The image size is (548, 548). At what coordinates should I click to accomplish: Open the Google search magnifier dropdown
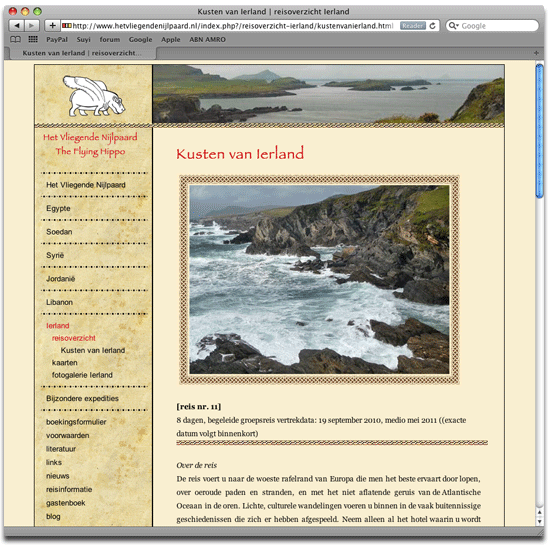coord(453,26)
